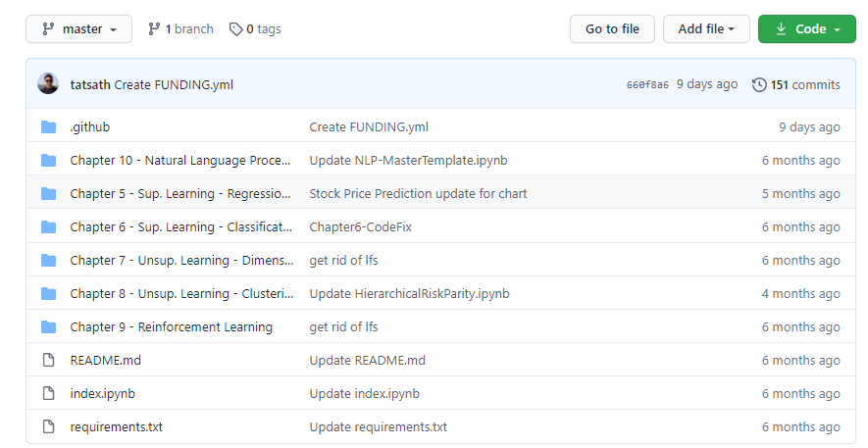Open the 0 tags link
The width and height of the screenshot is (868, 448).
pos(255,29)
